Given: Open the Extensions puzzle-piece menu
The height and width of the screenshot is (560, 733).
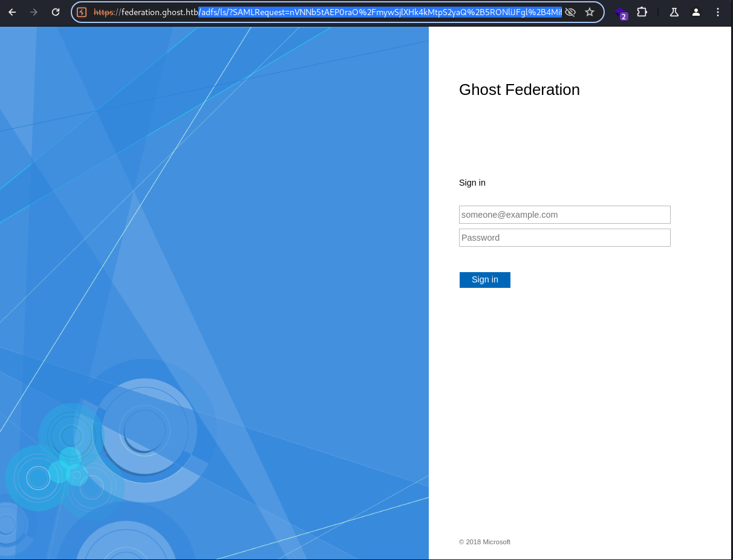Looking at the screenshot, I should [642, 12].
